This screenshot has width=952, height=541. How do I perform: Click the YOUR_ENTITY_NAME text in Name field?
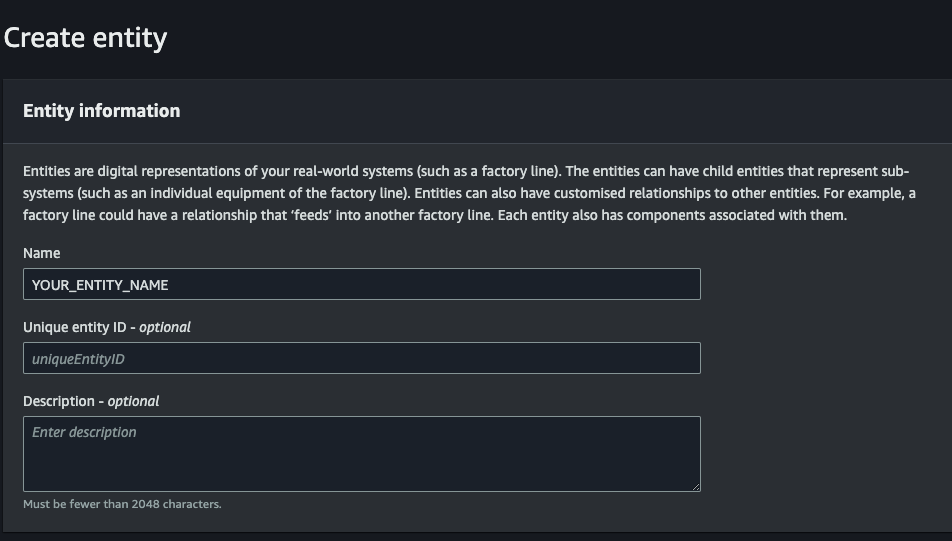tap(100, 285)
